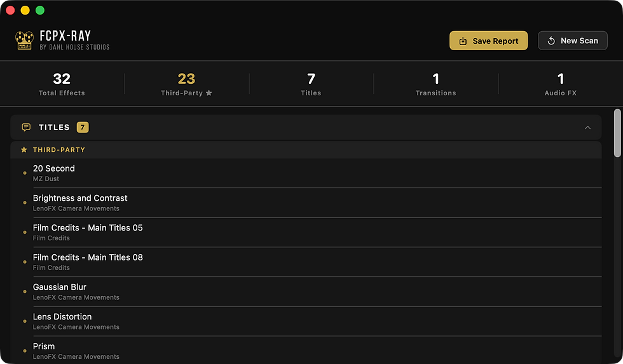Image resolution: width=623 pixels, height=364 pixels.
Task: Select the Lens Distortion title entry
Action: [x=306, y=321]
